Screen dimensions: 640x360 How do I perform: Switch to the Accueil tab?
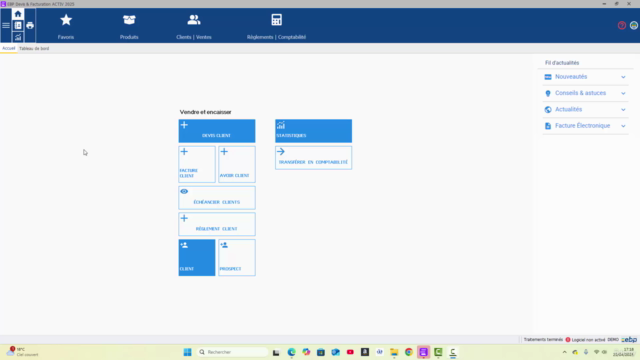9,48
